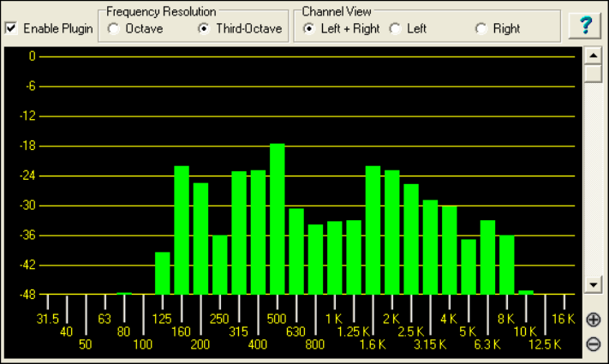Image resolution: width=609 pixels, height=364 pixels.
Task: Click the 3.15 K frequency label
Action: (x=430, y=344)
